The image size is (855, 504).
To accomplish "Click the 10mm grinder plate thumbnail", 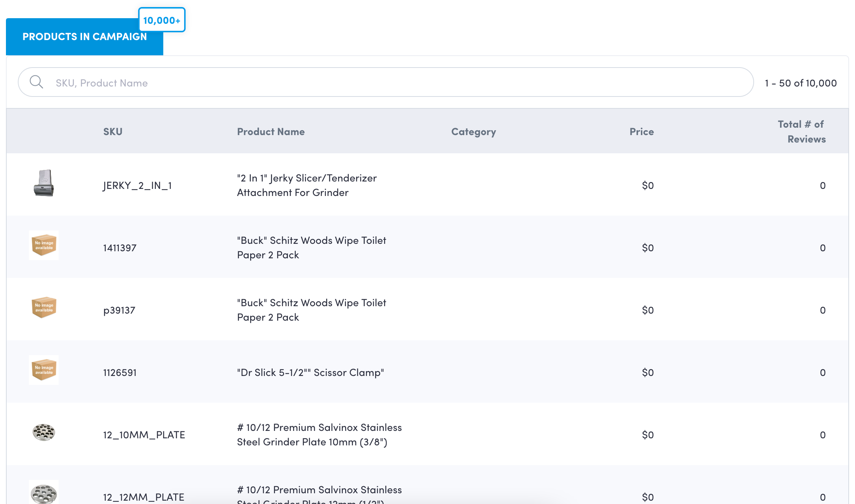I will 44,432.
